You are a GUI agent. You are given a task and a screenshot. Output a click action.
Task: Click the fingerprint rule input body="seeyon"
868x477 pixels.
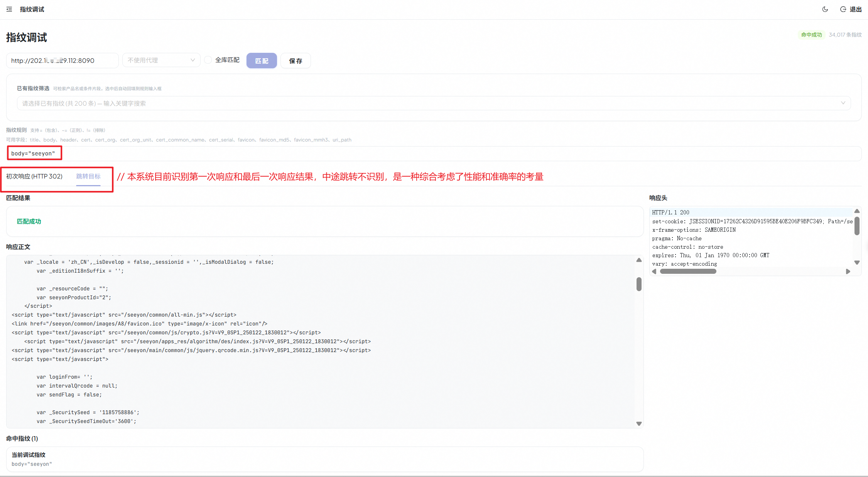pos(434,153)
